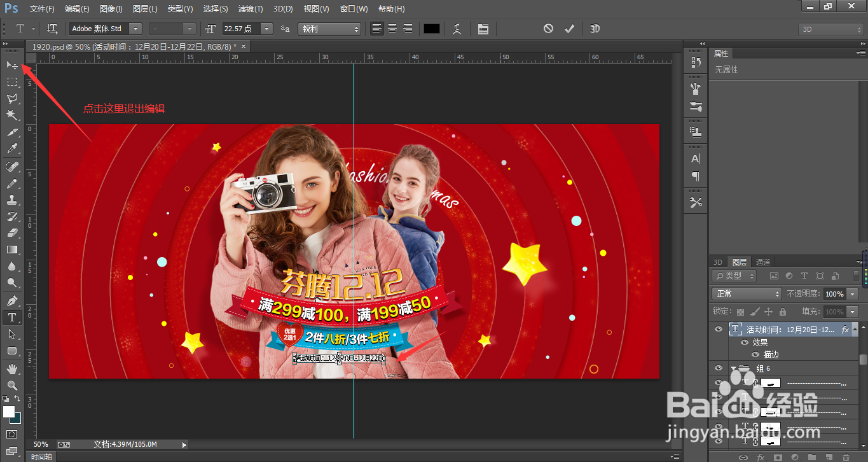Image resolution: width=868 pixels, height=462 pixels.
Task: Commit current text edits
Action: point(569,29)
